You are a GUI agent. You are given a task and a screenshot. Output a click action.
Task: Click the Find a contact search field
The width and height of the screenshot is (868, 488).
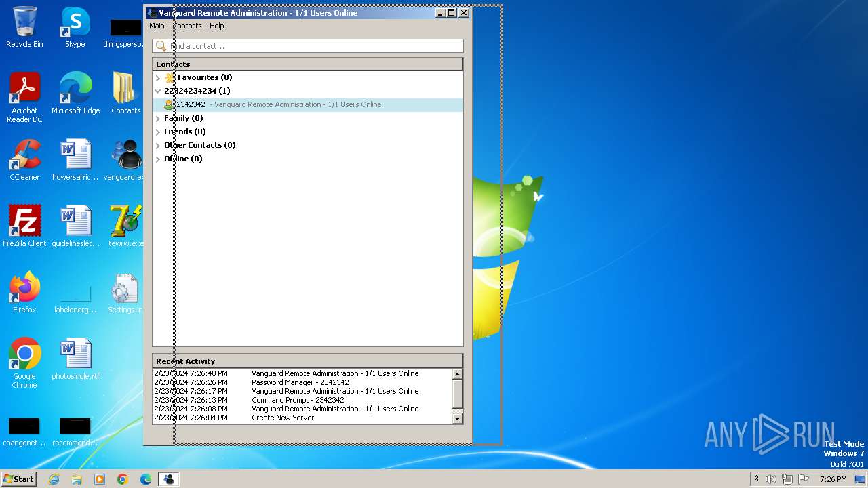[x=308, y=46]
